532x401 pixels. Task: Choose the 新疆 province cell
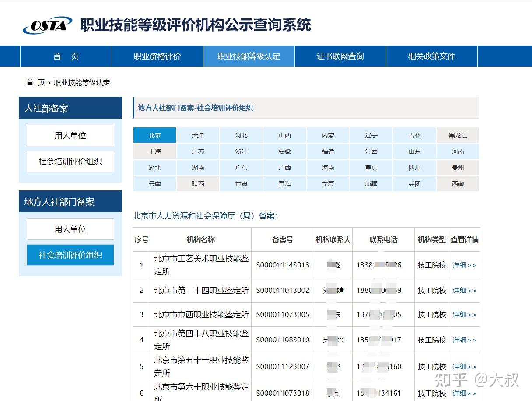click(x=371, y=184)
